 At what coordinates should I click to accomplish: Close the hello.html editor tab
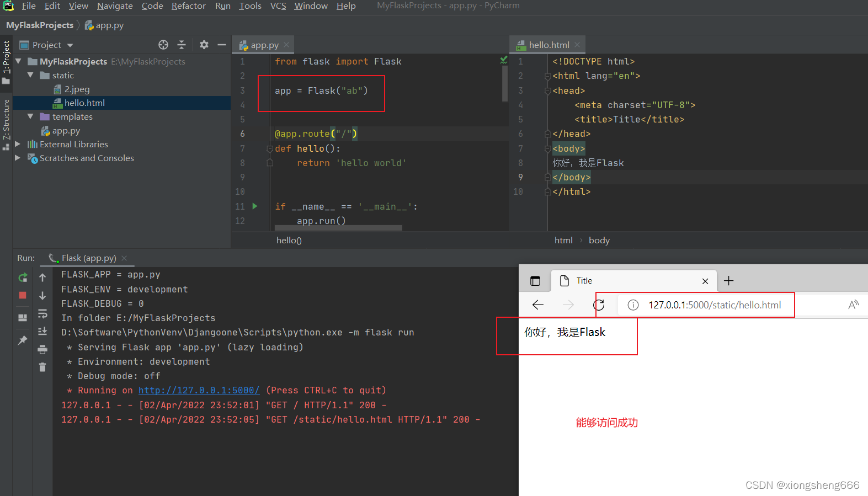[x=577, y=45]
